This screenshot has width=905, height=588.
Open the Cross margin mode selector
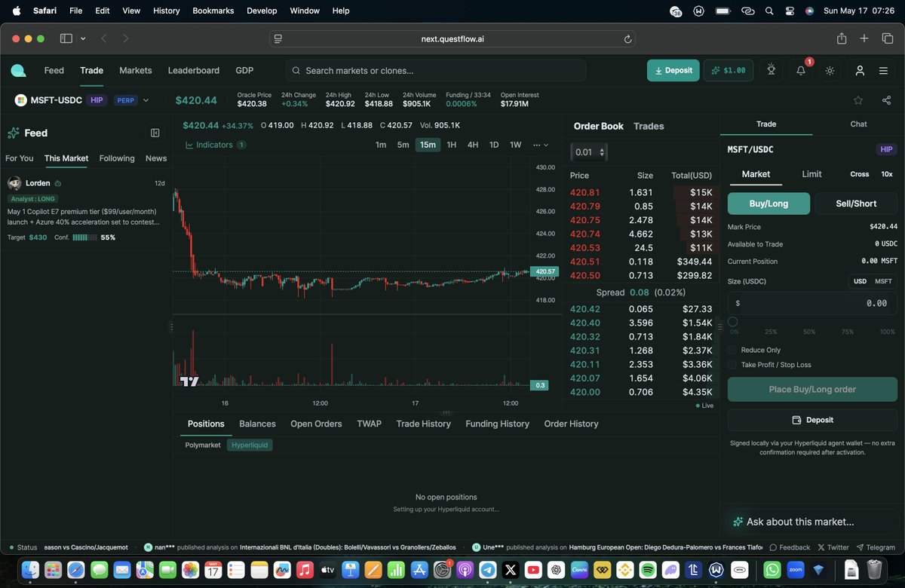(860, 174)
